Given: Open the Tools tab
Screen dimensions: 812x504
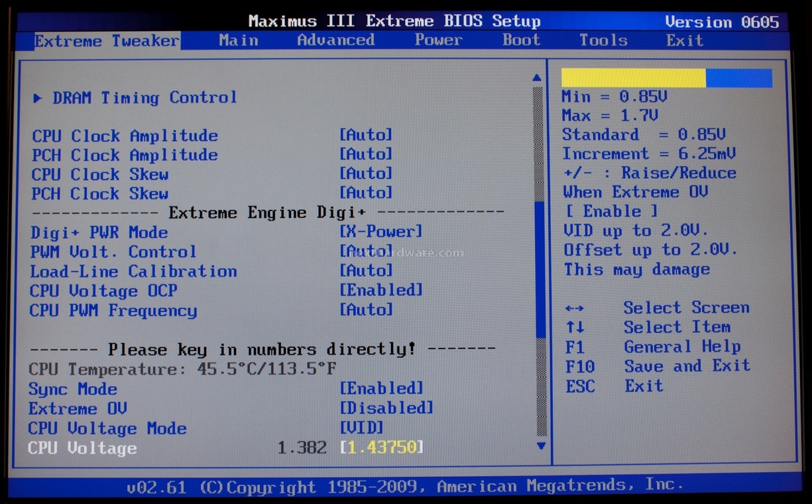Looking at the screenshot, I should pyautogui.click(x=603, y=40).
